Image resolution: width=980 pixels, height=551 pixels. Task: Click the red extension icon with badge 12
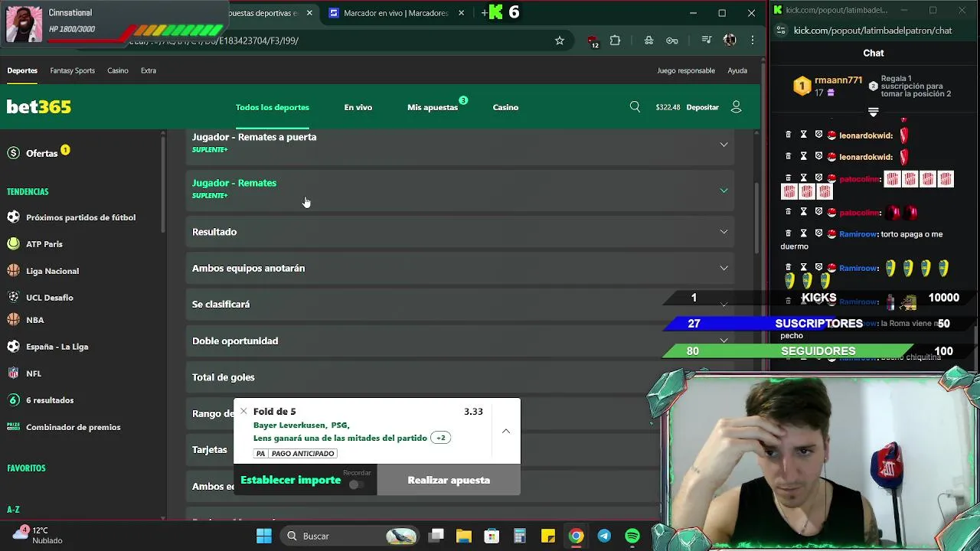593,41
